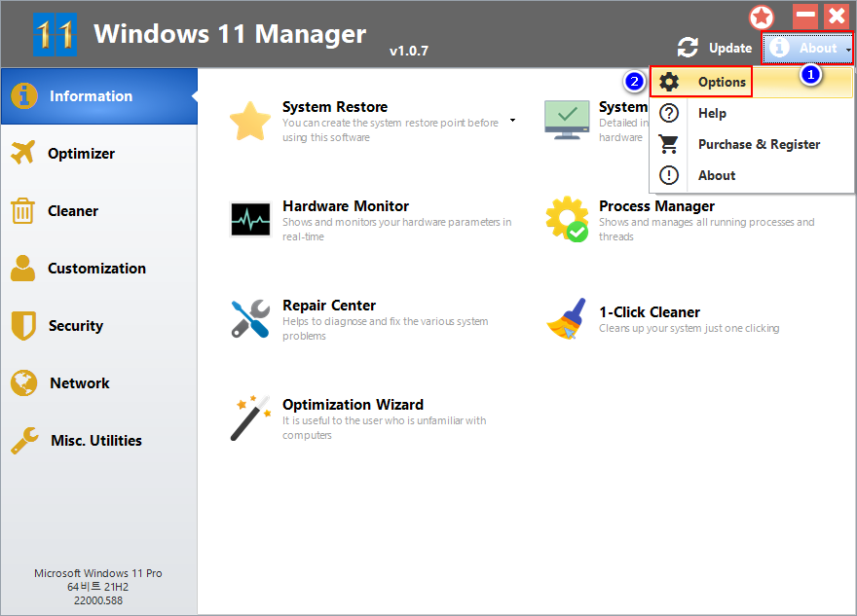Expand the System Restore dropdown arrow

tap(512, 120)
